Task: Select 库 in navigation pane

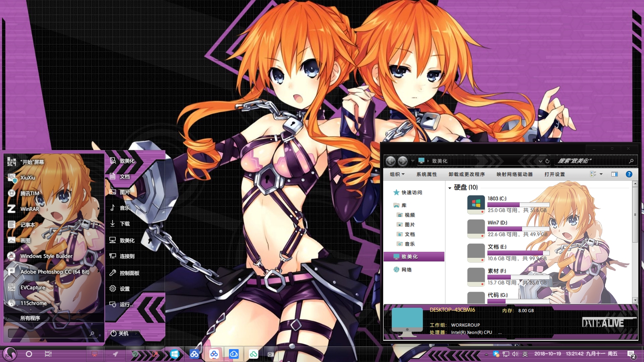Action: pos(400,205)
